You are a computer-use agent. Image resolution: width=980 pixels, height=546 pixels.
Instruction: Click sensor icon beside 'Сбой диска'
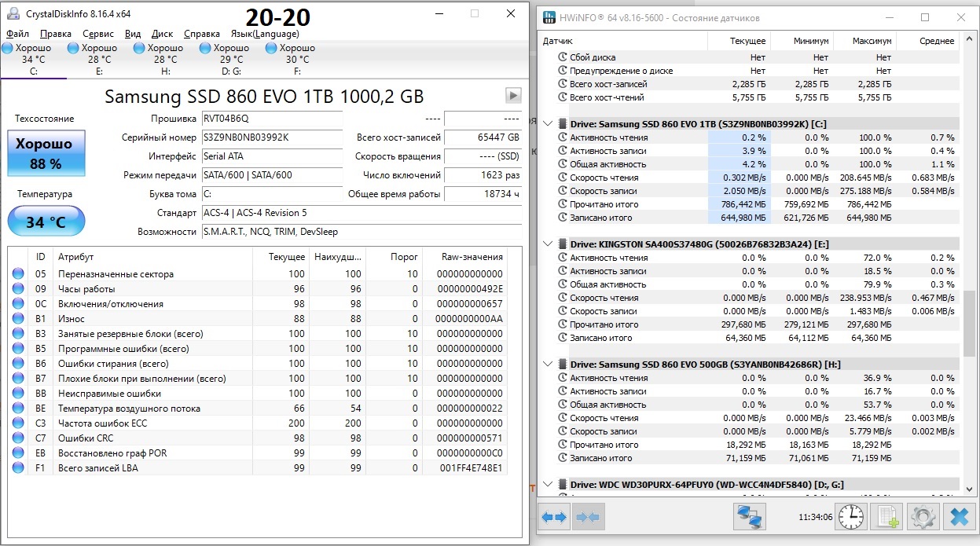tap(562, 57)
